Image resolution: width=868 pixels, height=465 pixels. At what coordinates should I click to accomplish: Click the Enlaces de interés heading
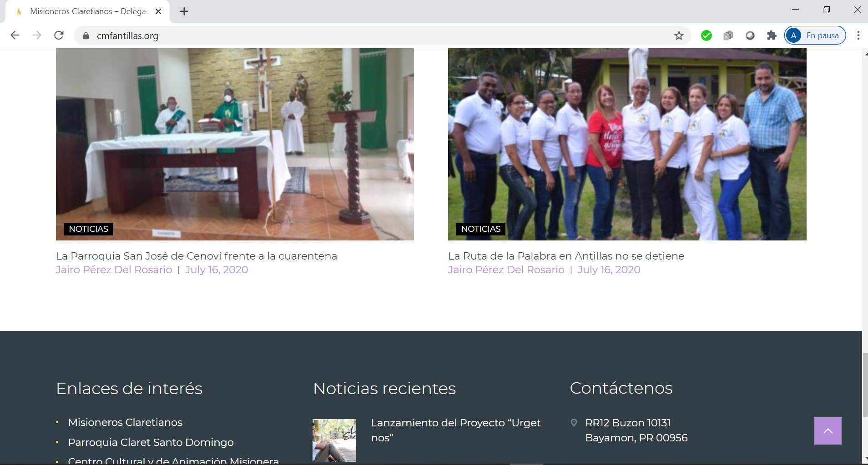pos(129,389)
